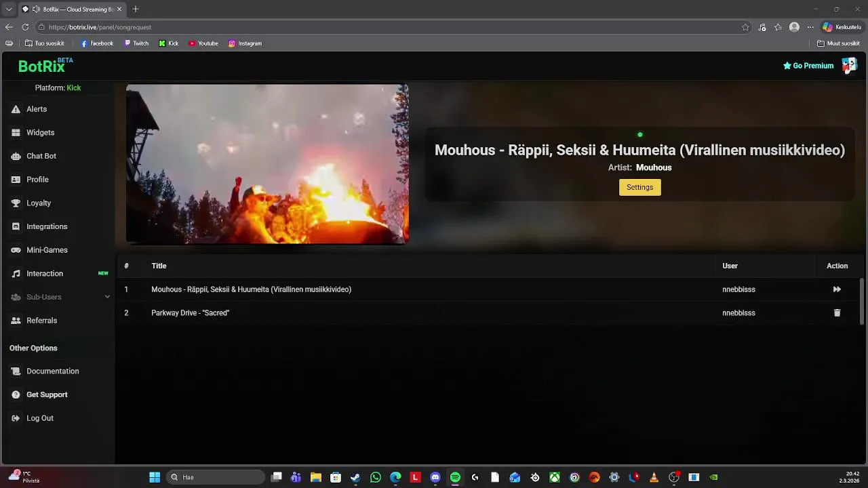The height and width of the screenshot is (488, 868).
Task: Open the Twitch bookmark
Action: [x=136, y=43]
